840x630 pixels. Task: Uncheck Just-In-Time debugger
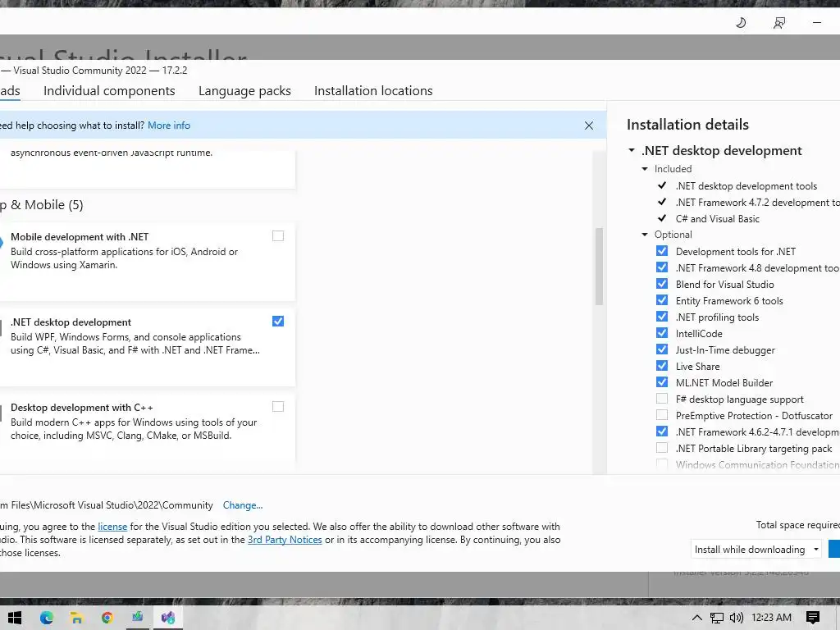tap(662, 349)
